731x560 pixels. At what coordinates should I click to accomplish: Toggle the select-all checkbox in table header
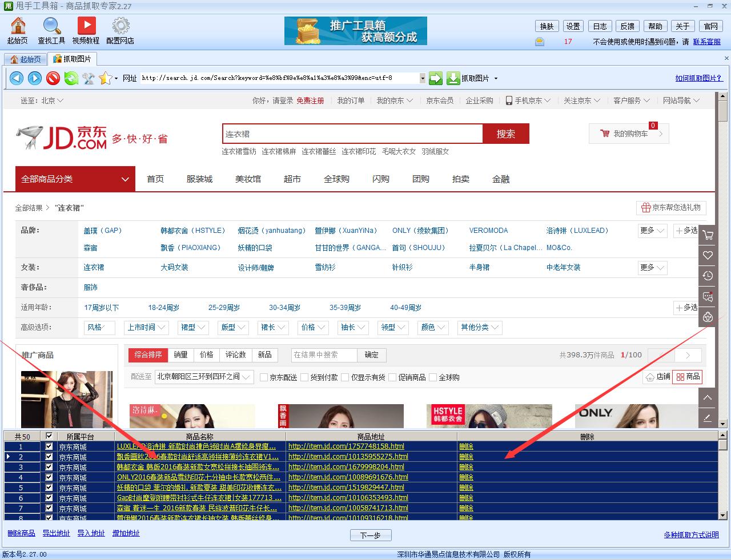pos(49,436)
